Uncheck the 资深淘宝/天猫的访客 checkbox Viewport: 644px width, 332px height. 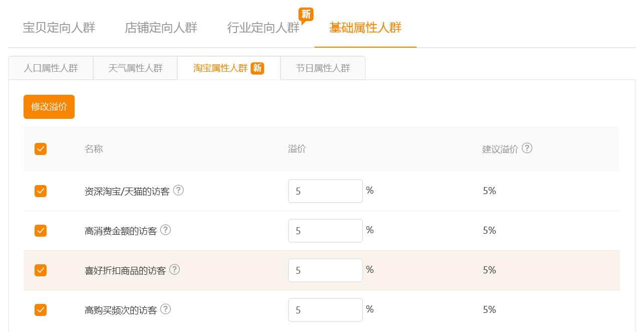click(41, 191)
